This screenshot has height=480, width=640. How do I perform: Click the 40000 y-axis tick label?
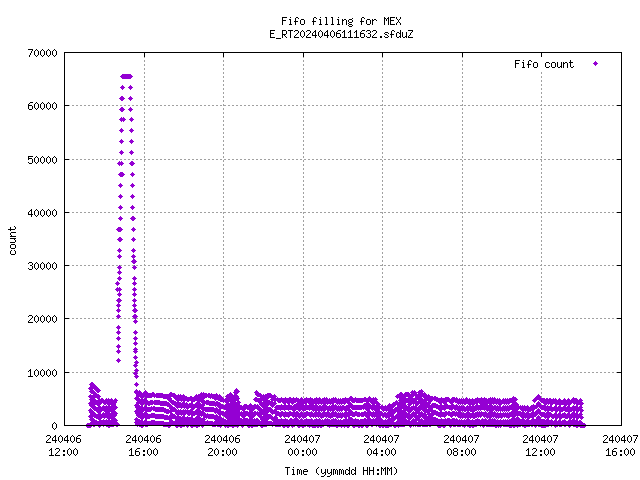tap(42, 213)
